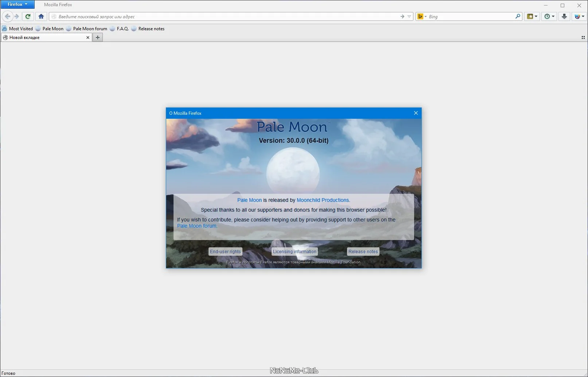Open the Firefox application menu button

point(17,4)
